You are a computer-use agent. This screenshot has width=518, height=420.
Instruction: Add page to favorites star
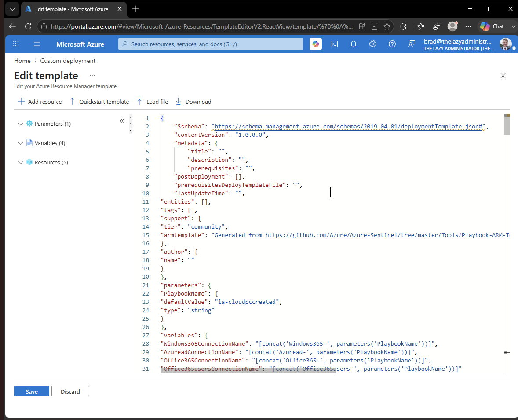click(x=387, y=26)
